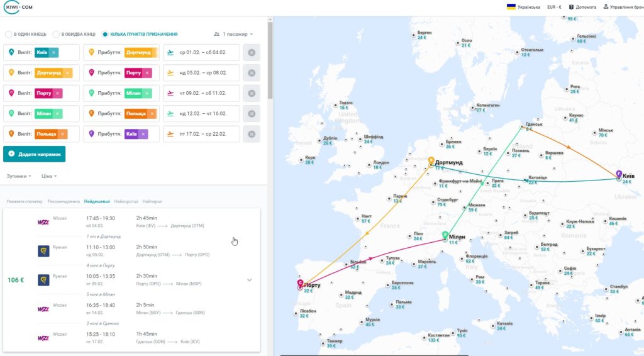This screenshot has height=356, width=644.
Task: Select the В обидва кінці radio option
Action: pos(56,34)
